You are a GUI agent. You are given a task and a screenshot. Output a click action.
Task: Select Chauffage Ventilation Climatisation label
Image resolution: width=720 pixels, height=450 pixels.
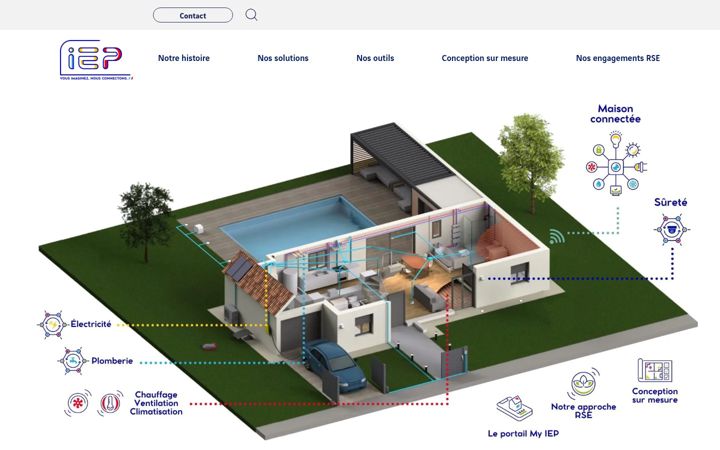pos(156,403)
